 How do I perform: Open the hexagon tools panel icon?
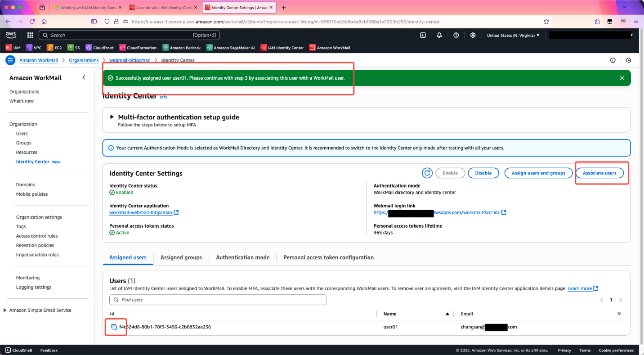point(629,60)
